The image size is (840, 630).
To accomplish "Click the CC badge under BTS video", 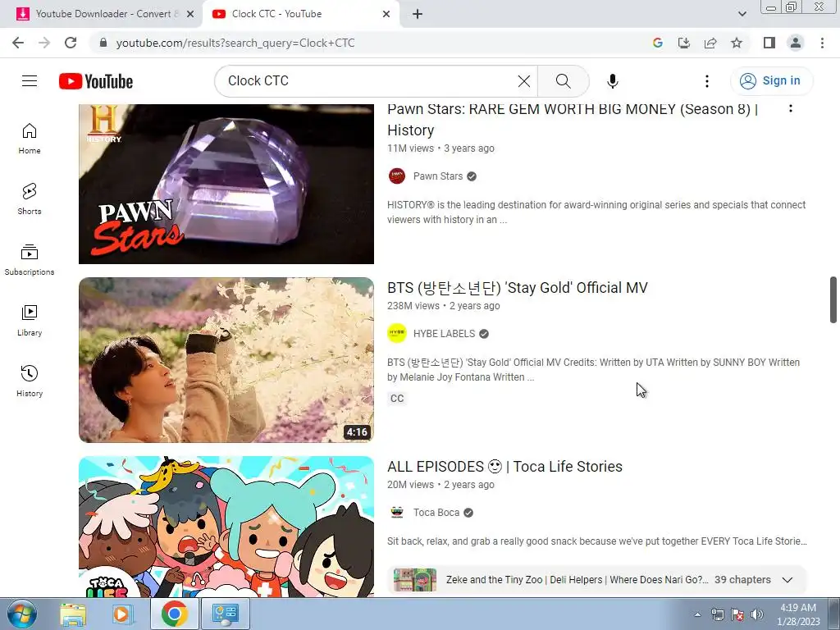I will (397, 399).
